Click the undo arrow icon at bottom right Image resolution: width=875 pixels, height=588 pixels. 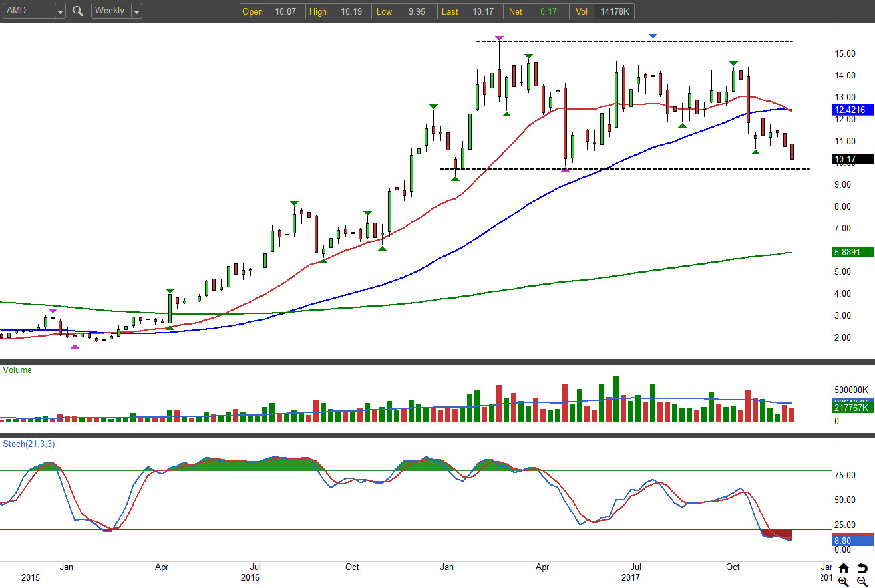(862, 568)
